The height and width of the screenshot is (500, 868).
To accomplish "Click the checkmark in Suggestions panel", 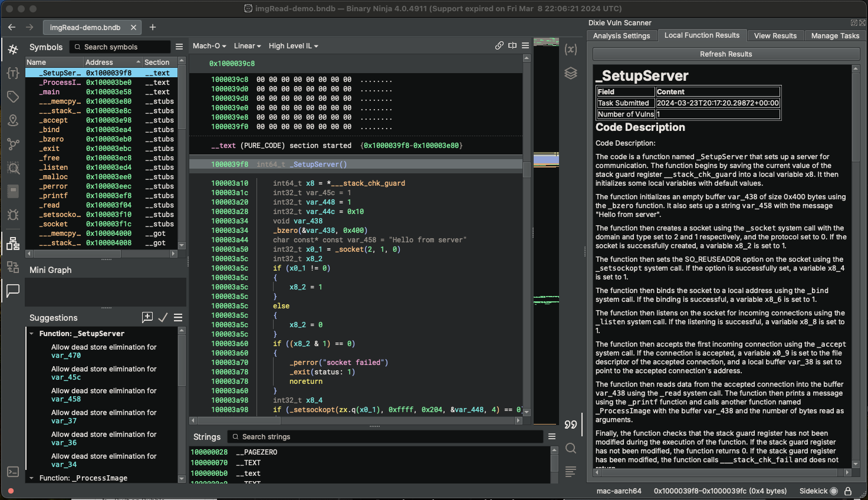I will click(x=163, y=317).
